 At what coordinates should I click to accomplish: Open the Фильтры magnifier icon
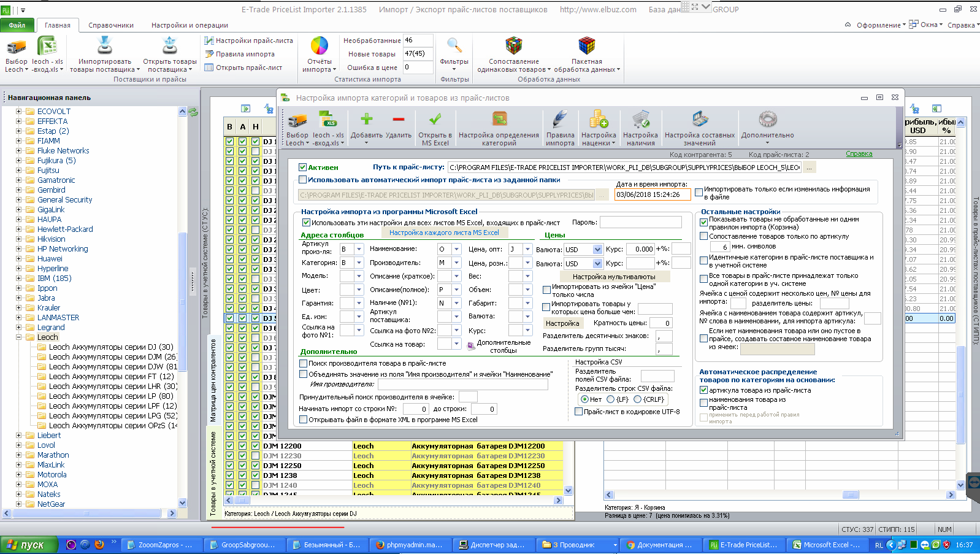pos(454,45)
